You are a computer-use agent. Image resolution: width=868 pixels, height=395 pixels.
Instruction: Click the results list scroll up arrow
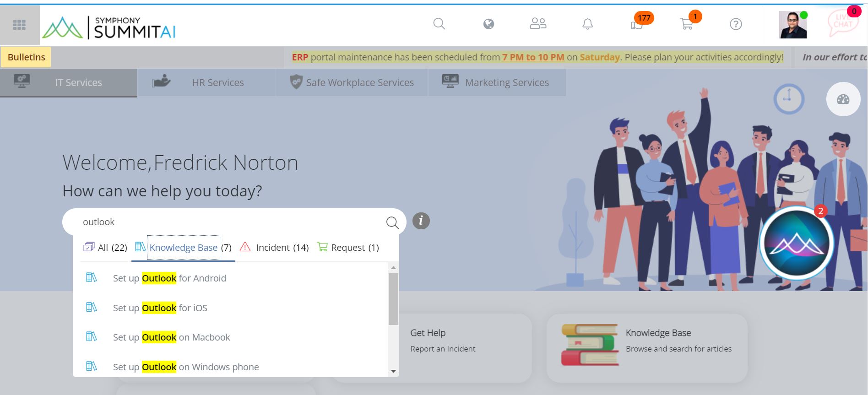point(393,268)
